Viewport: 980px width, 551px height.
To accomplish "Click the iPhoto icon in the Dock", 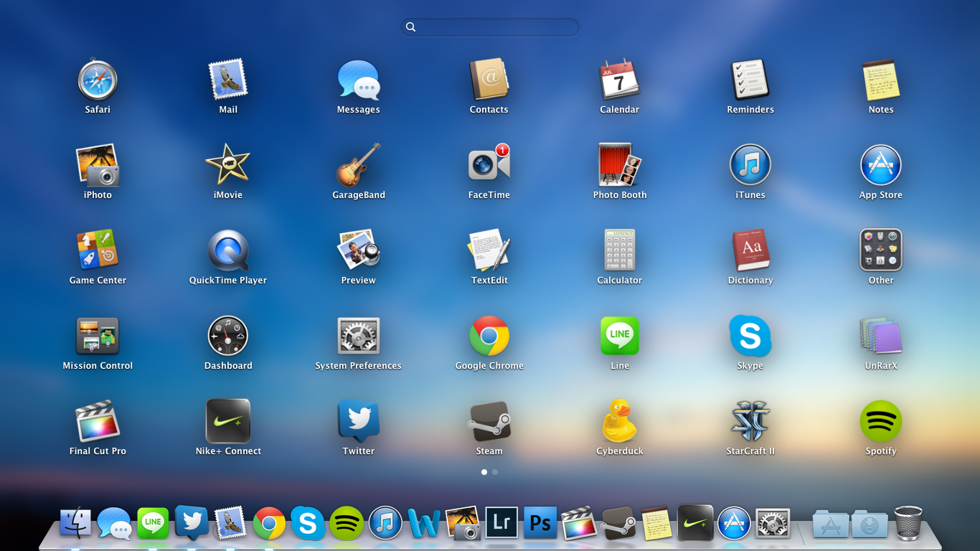I will (x=463, y=523).
